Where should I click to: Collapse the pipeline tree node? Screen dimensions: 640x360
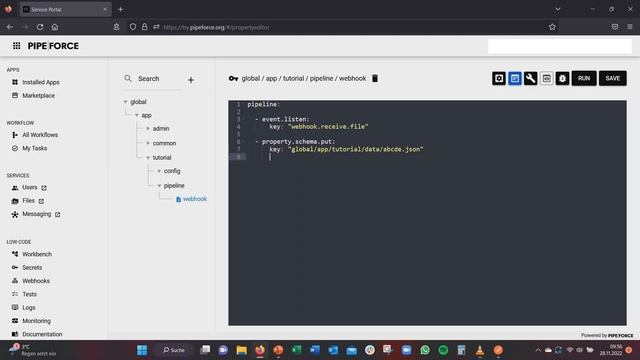159,186
